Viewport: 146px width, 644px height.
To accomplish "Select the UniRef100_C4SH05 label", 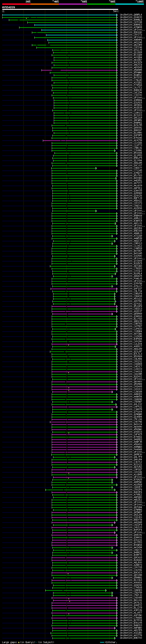I will pyautogui.click(x=131, y=387).
